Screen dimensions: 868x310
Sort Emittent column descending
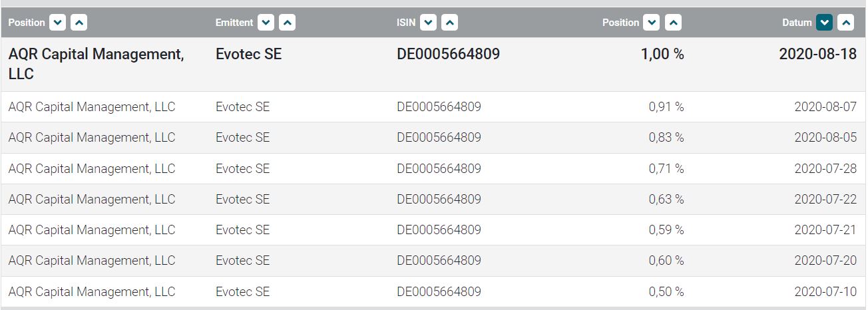pyautogui.click(x=266, y=23)
